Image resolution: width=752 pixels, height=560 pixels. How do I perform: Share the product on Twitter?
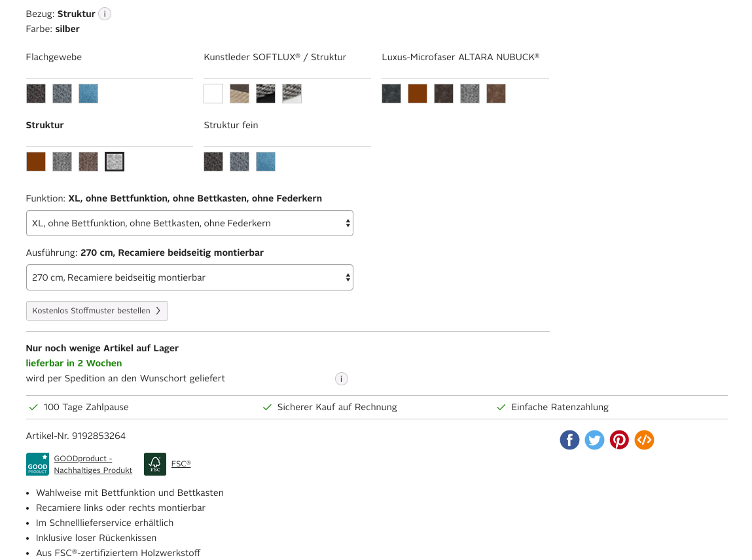(x=594, y=440)
